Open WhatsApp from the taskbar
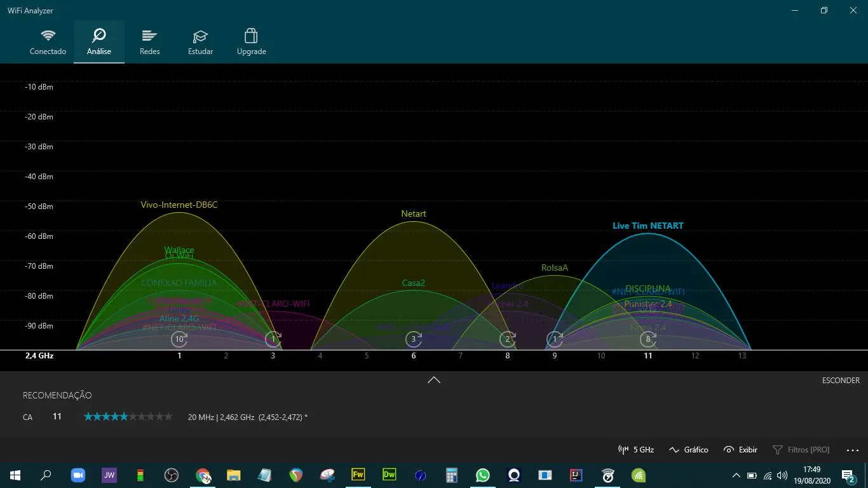868x488 pixels. coord(483,475)
